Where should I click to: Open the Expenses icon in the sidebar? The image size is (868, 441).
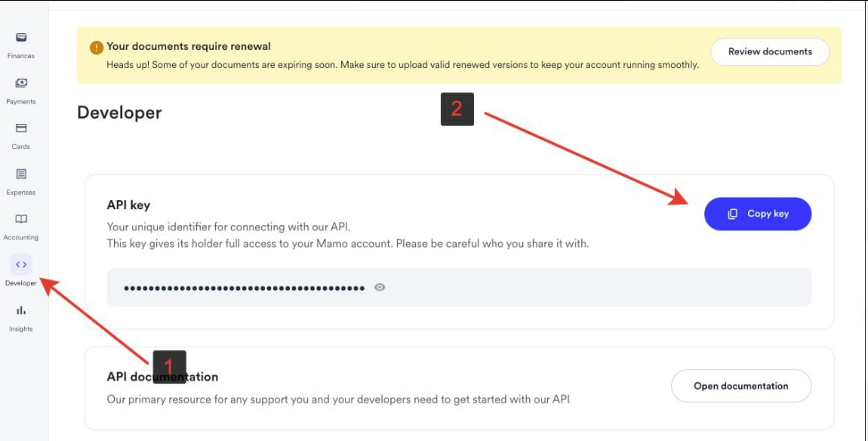coord(21,174)
